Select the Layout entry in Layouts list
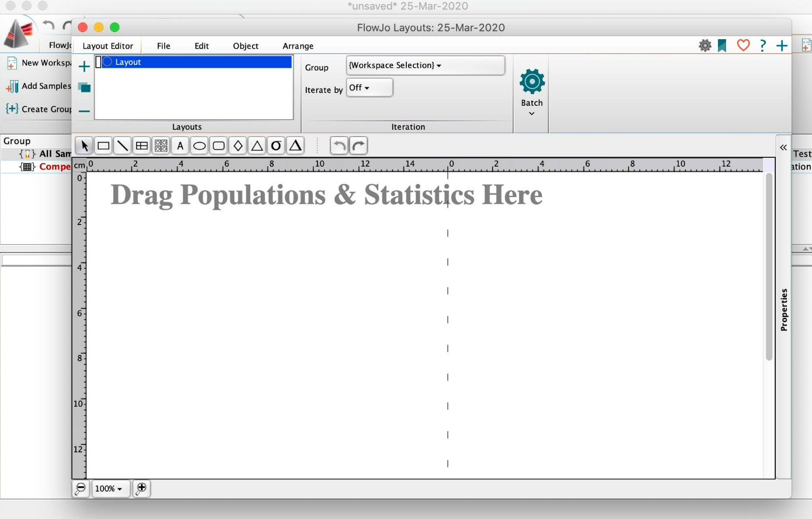 [x=197, y=62]
